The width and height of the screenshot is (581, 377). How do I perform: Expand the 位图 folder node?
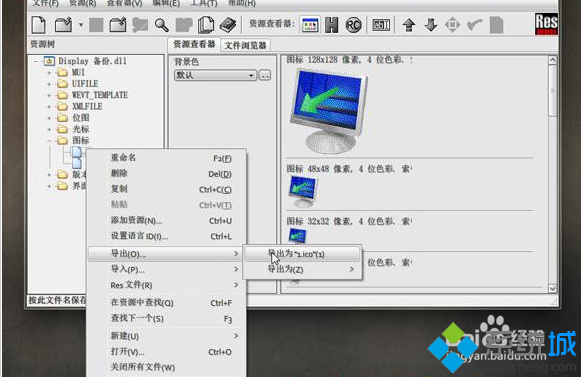[49, 118]
